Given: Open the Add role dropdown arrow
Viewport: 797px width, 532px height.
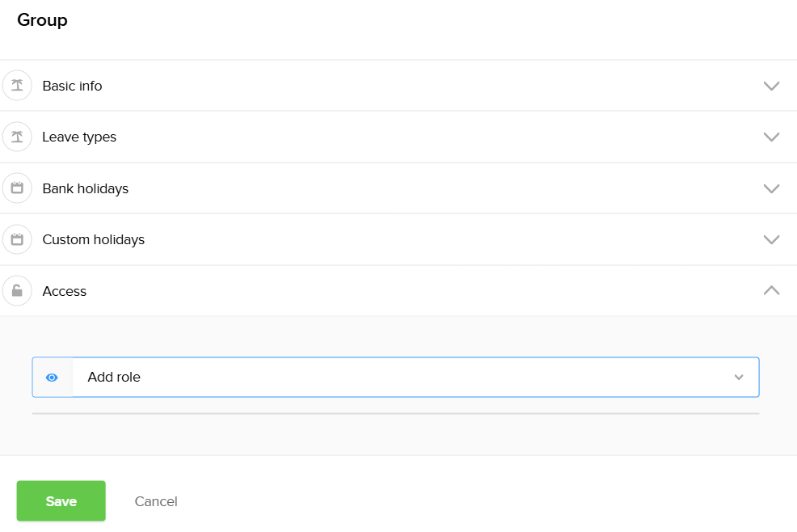Looking at the screenshot, I should tap(738, 378).
